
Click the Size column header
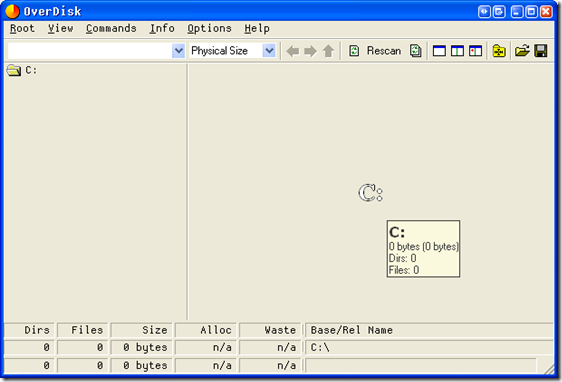tap(142, 330)
